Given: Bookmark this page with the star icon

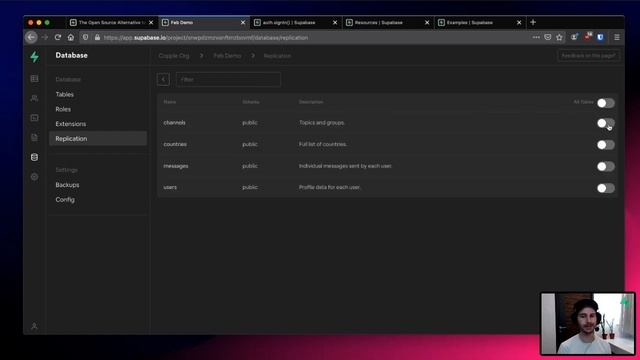Looking at the screenshot, I should (559, 37).
